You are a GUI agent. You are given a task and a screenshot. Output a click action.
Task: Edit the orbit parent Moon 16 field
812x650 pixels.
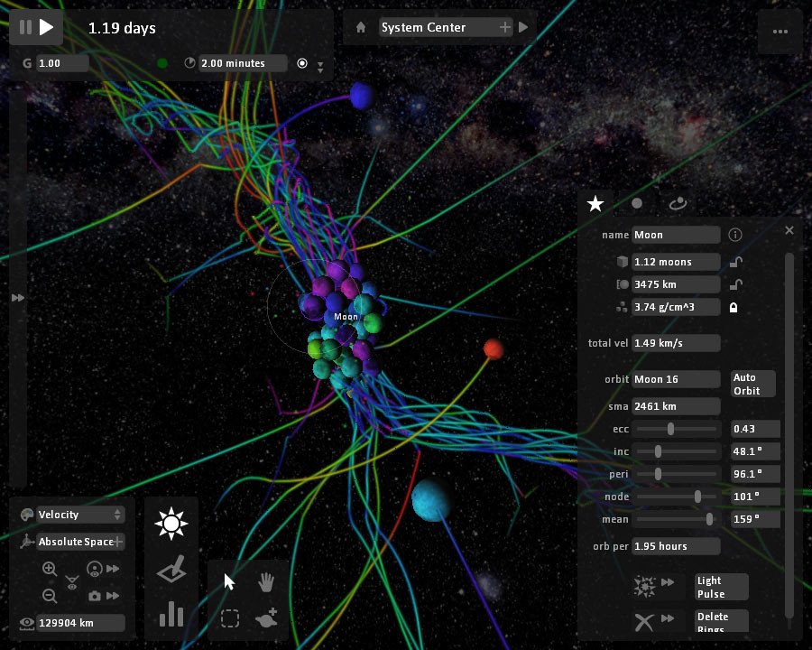[x=676, y=379]
